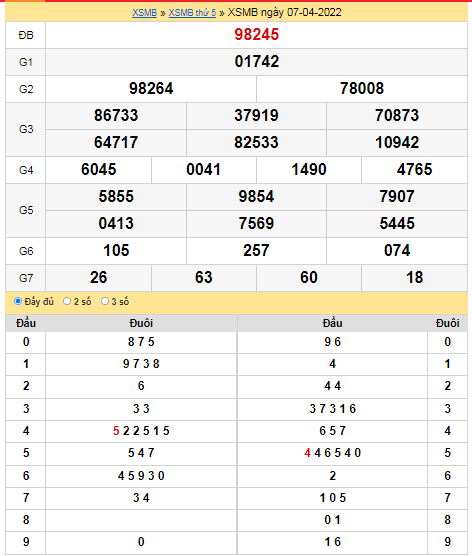The image size is (472, 556).
Task: Click G3 number 82533
Action: [x=256, y=143]
